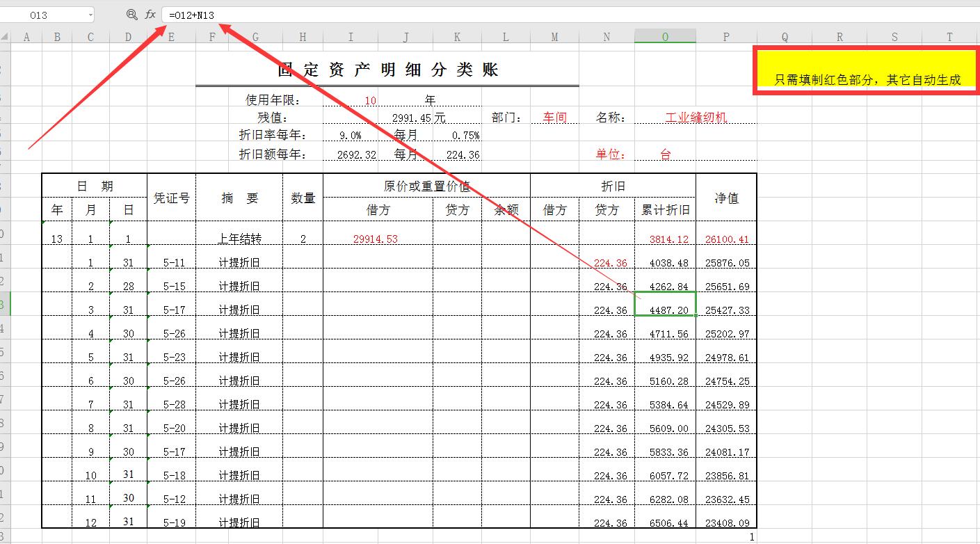Select the 上年结转 summary cell

point(240,239)
